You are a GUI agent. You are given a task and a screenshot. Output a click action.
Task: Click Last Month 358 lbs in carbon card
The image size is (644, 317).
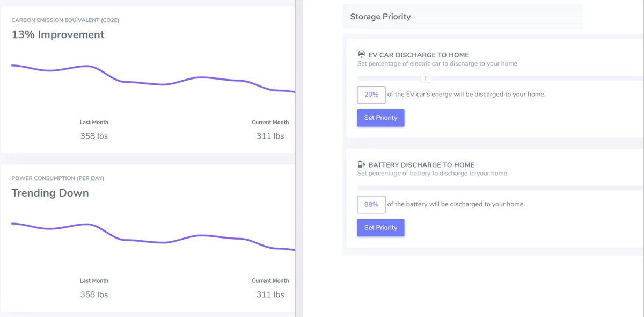pos(94,130)
